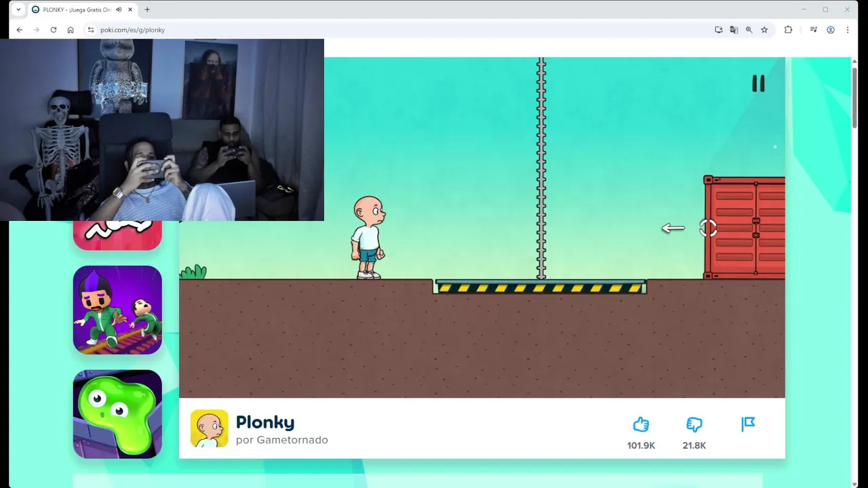Open the Plonky game icon thumbnail
The width and height of the screenshot is (868, 488).
(209, 428)
